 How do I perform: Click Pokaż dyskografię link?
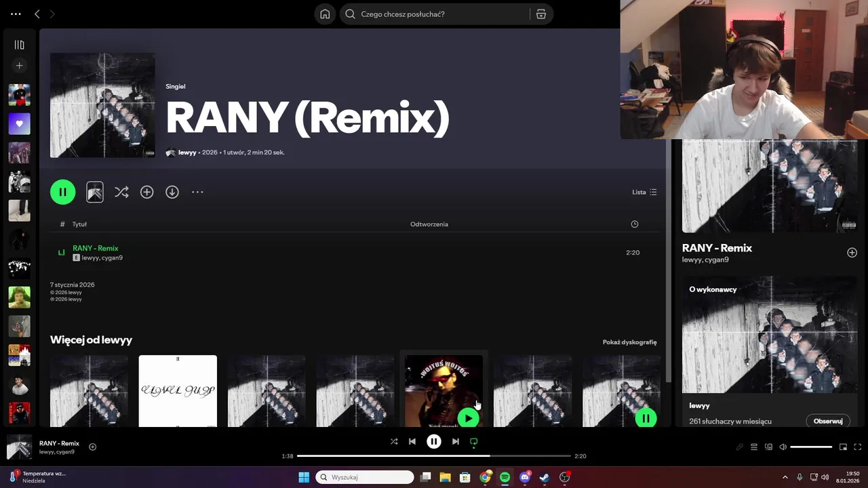pos(629,342)
